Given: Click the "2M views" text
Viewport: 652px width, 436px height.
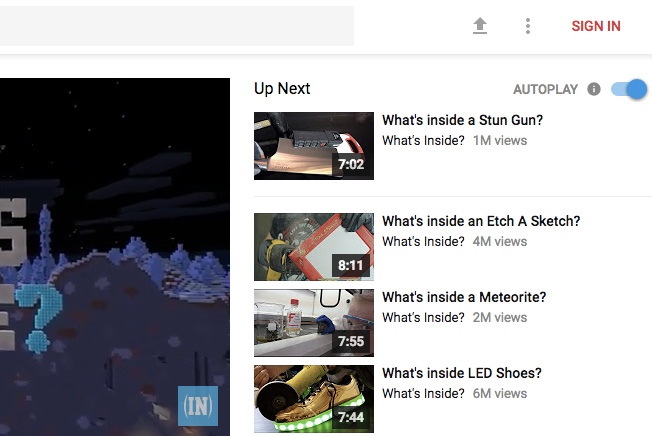Looking at the screenshot, I should (500, 318).
